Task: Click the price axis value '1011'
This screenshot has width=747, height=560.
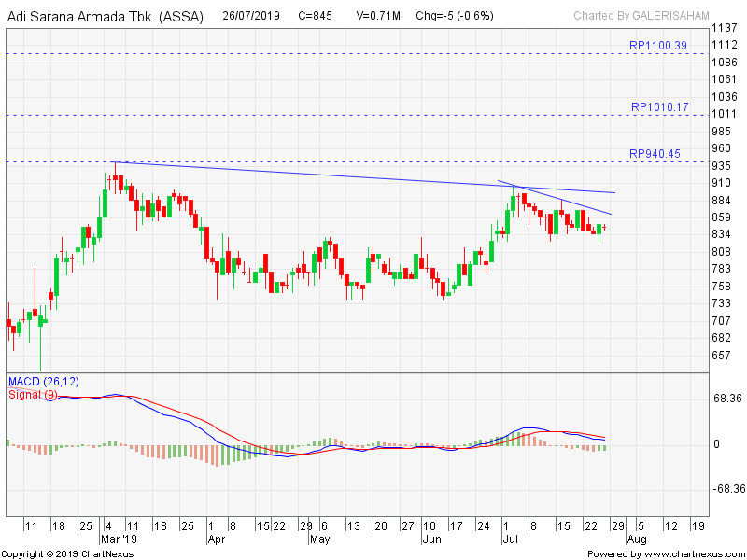Action: tap(725, 114)
